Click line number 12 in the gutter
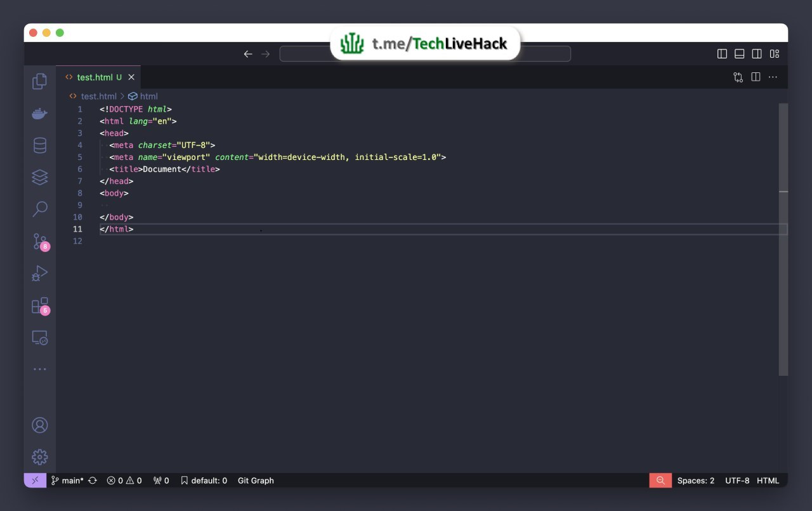This screenshot has height=511, width=812. (x=78, y=241)
